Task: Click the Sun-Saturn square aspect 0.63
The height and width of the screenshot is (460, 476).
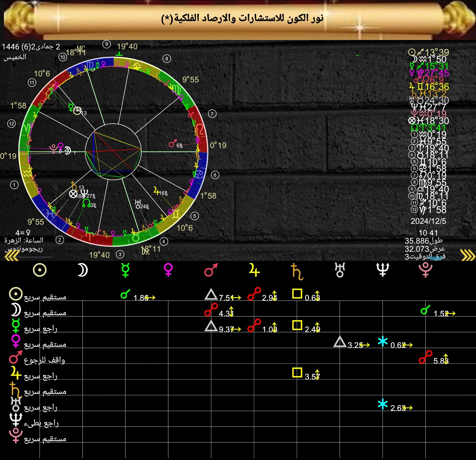Action: pos(306,296)
